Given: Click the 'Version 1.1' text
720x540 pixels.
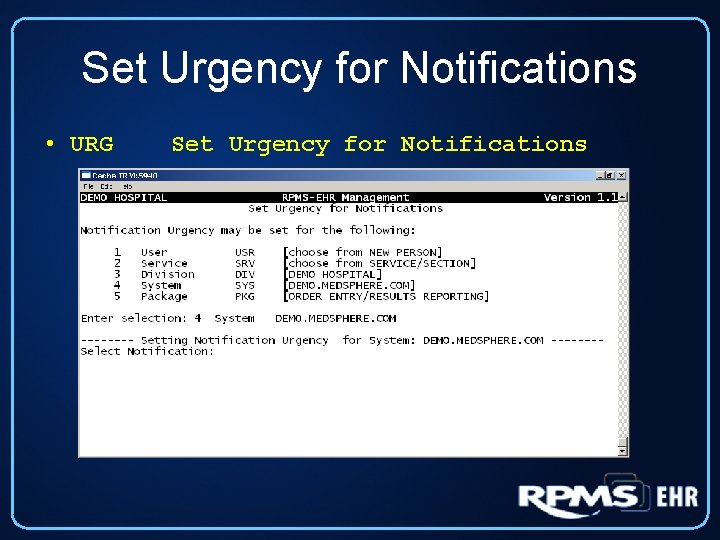Looking at the screenshot, I should [581, 197].
